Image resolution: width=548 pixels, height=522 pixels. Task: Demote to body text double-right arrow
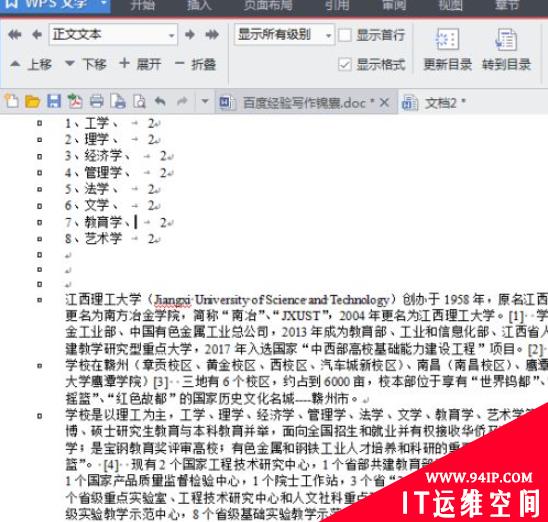pos(212,35)
